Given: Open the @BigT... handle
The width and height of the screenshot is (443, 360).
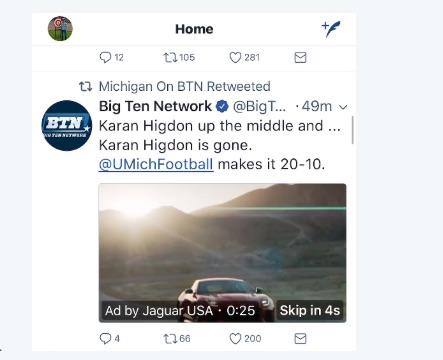Looking at the screenshot, I should coord(259,107).
